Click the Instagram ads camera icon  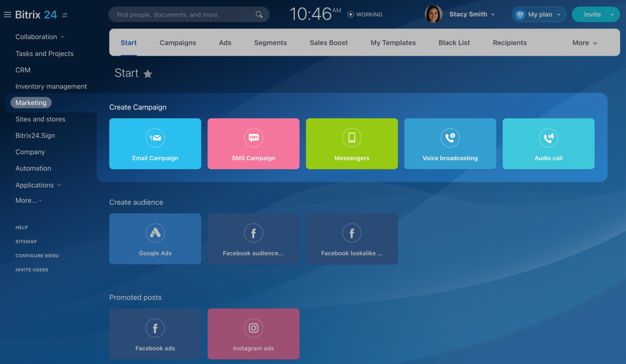tap(253, 328)
